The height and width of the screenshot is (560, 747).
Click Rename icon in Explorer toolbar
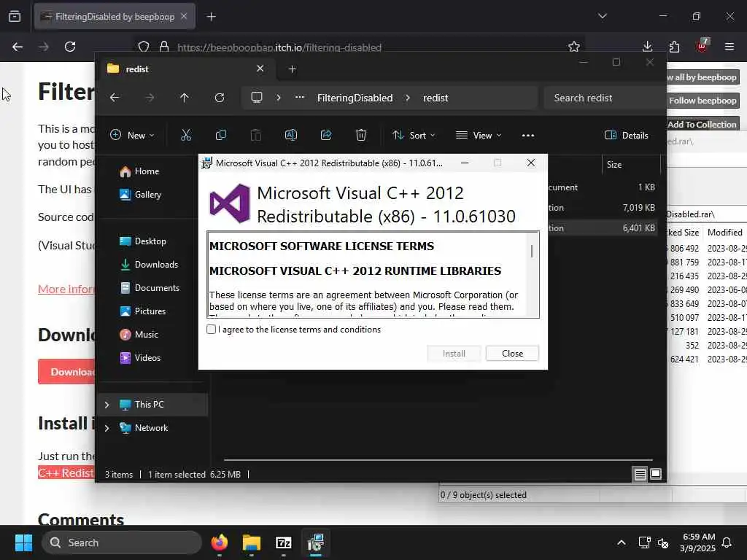click(290, 135)
